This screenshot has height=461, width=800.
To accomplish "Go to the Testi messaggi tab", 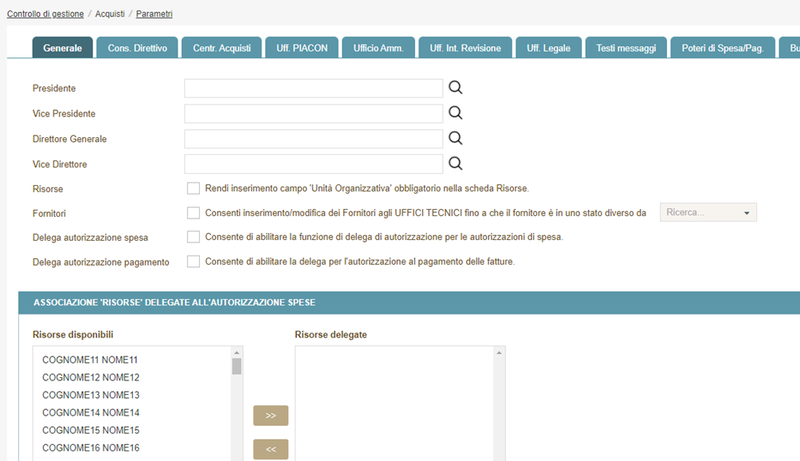I will pyautogui.click(x=626, y=48).
